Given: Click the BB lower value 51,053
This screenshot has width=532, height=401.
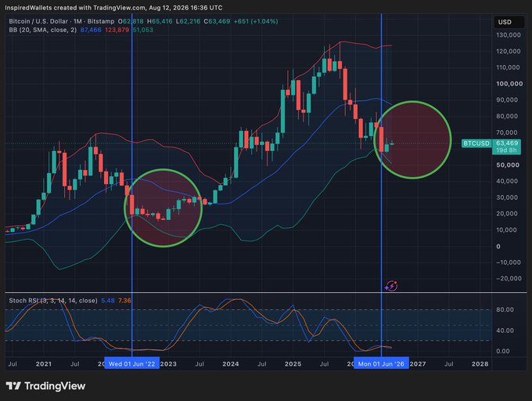Looking at the screenshot, I should click(143, 30).
